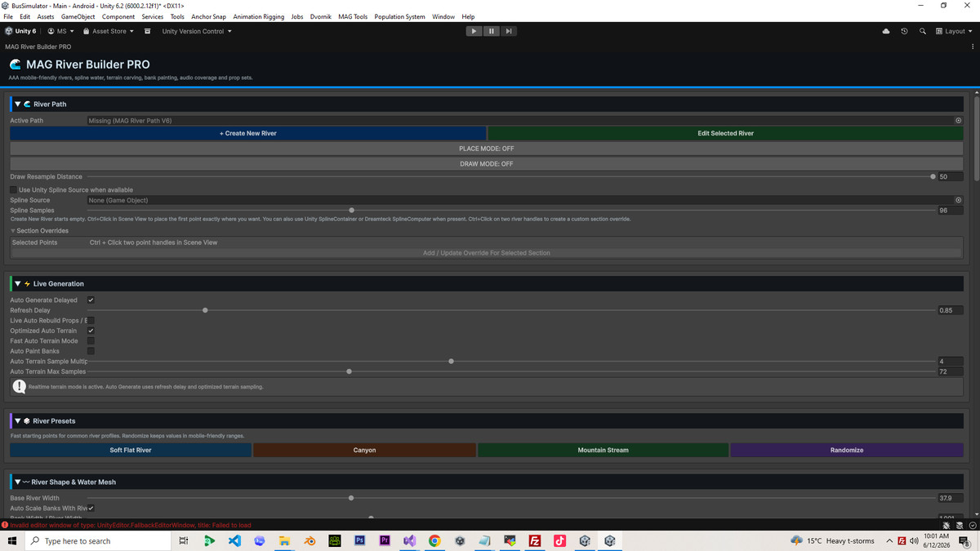Open Task View on the taskbar
The height and width of the screenshot is (551, 980).
pos(183,540)
